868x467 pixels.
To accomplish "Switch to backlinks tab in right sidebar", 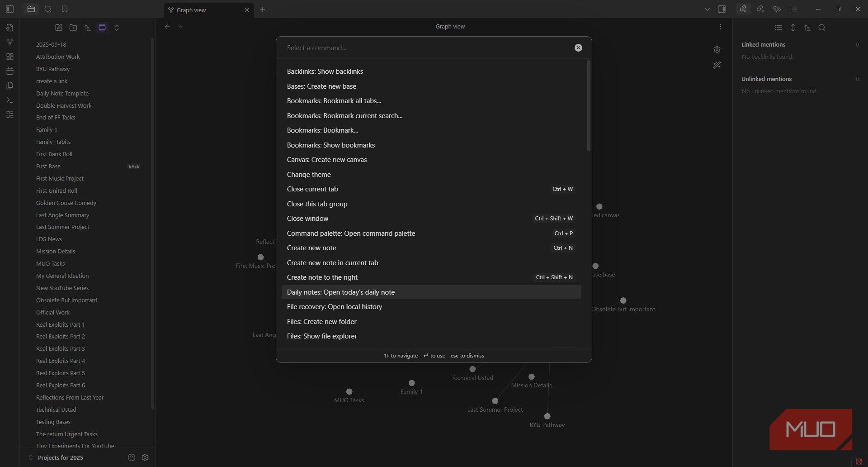I will click(743, 9).
